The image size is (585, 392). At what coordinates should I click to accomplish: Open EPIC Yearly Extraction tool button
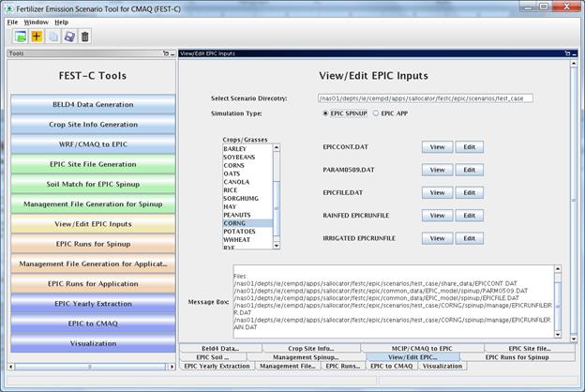coord(93,304)
